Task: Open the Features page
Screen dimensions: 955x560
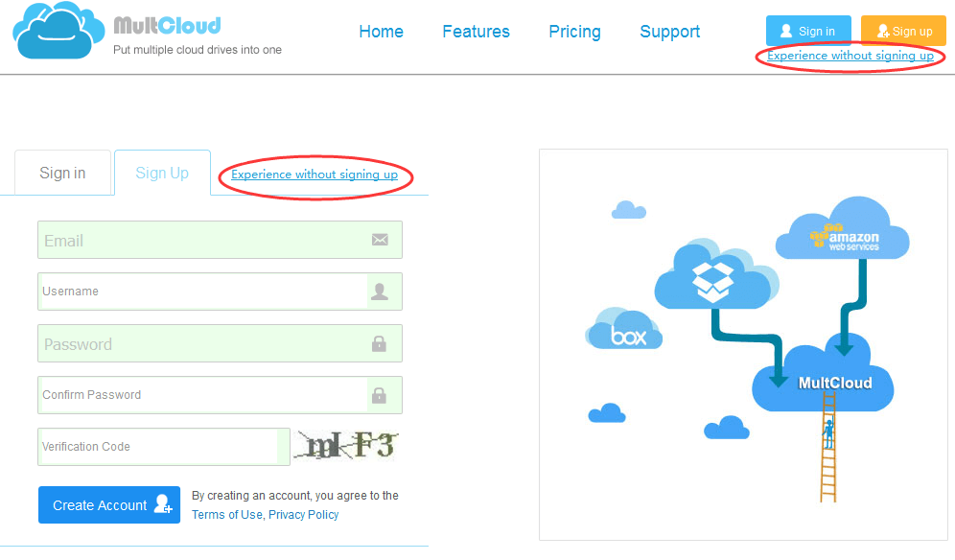Action: (x=476, y=32)
